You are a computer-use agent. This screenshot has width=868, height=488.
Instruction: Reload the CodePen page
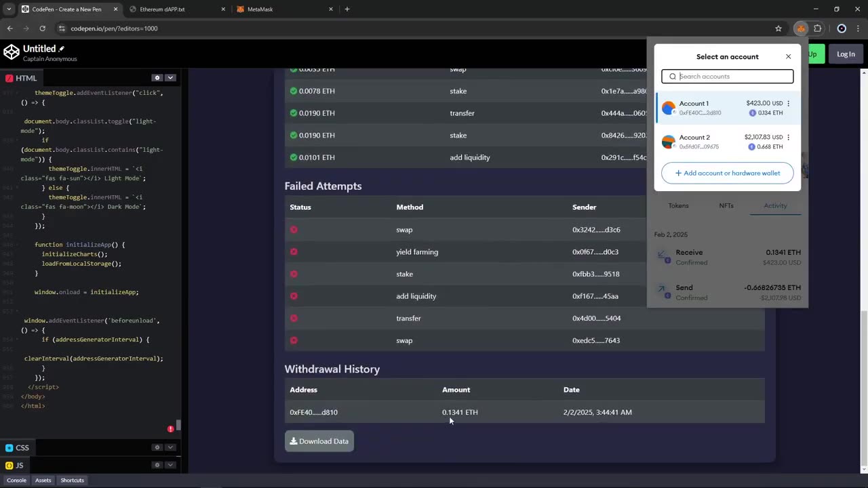[x=42, y=28]
